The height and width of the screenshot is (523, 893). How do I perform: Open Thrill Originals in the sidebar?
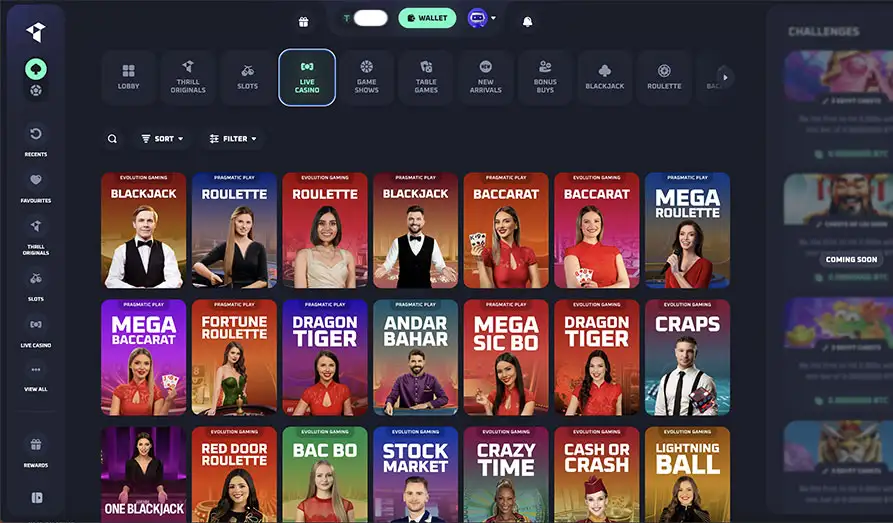click(x=36, y=236)
